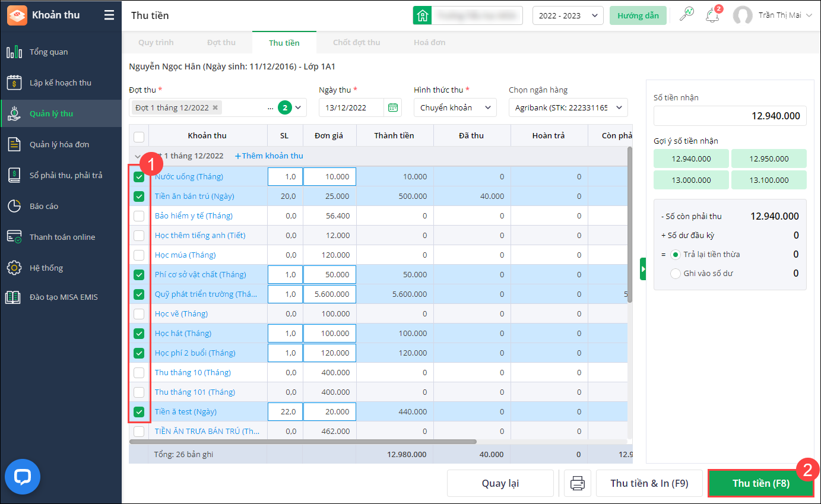This screenshot has height=504, width=821.
Task: Click the green school home icon
Action: 422,15
